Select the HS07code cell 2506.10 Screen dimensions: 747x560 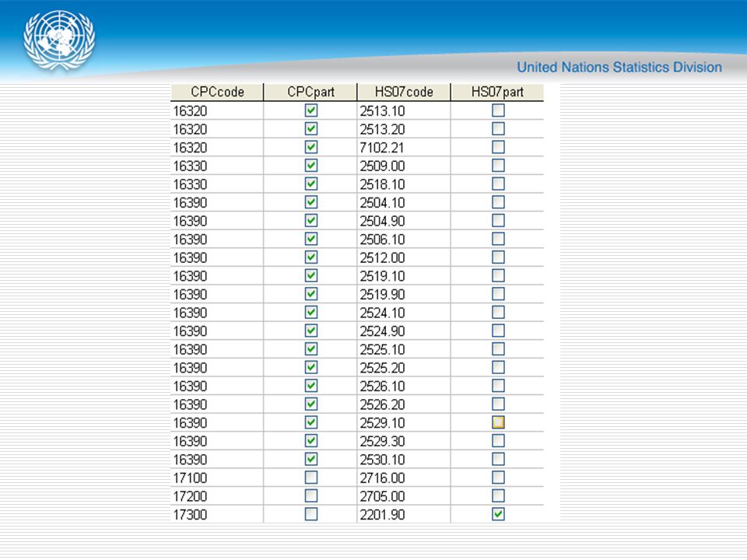pyautogui.click(x=404, y=239)
